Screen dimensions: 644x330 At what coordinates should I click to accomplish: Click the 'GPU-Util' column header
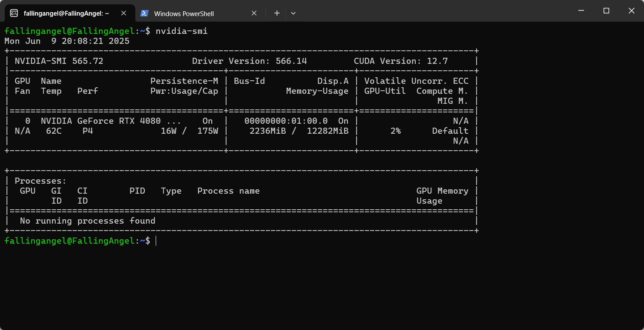point(385,91)
